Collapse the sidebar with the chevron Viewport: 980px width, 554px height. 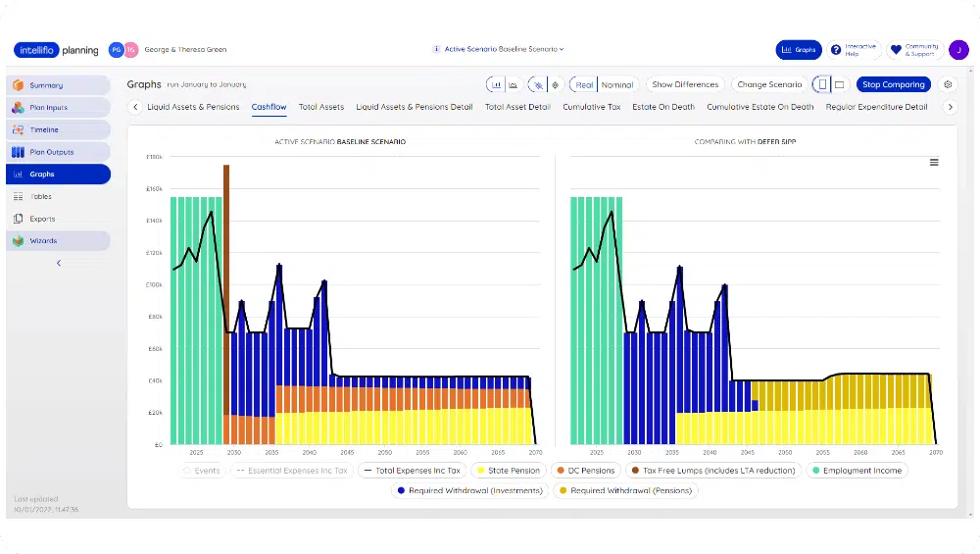(x=59, y=263)
